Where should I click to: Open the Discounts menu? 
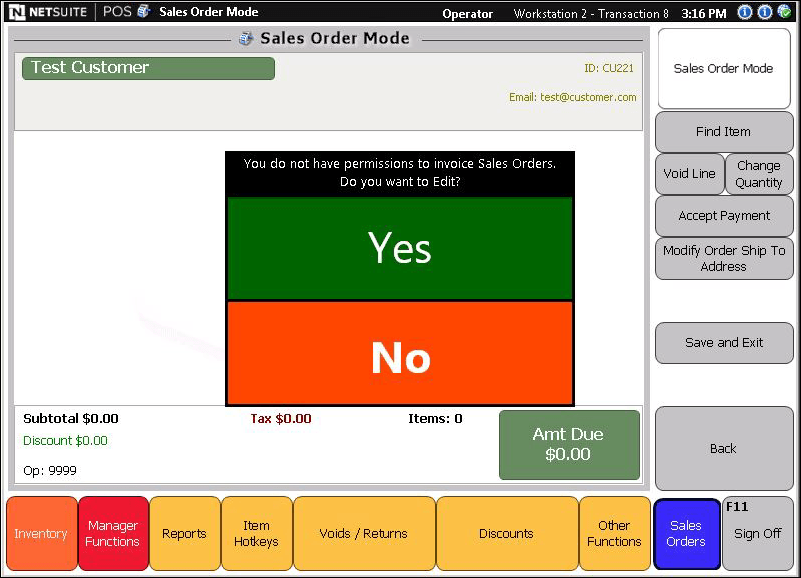[x=506, y=533]
